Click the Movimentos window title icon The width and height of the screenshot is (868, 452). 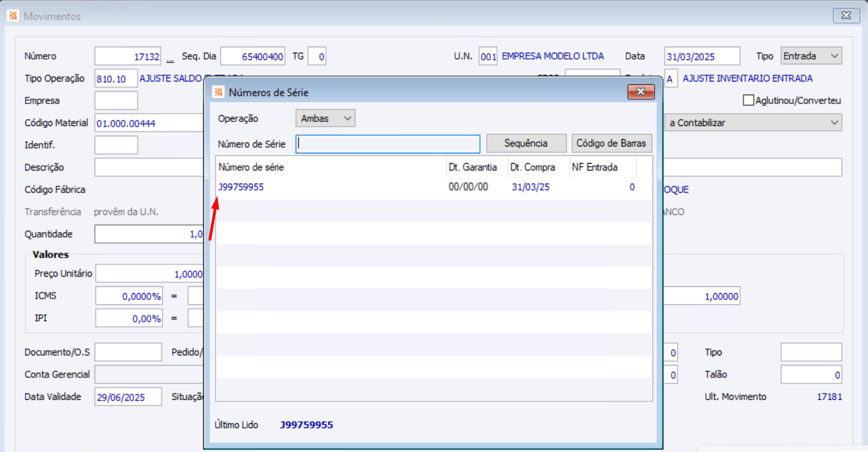click(13, 16)
